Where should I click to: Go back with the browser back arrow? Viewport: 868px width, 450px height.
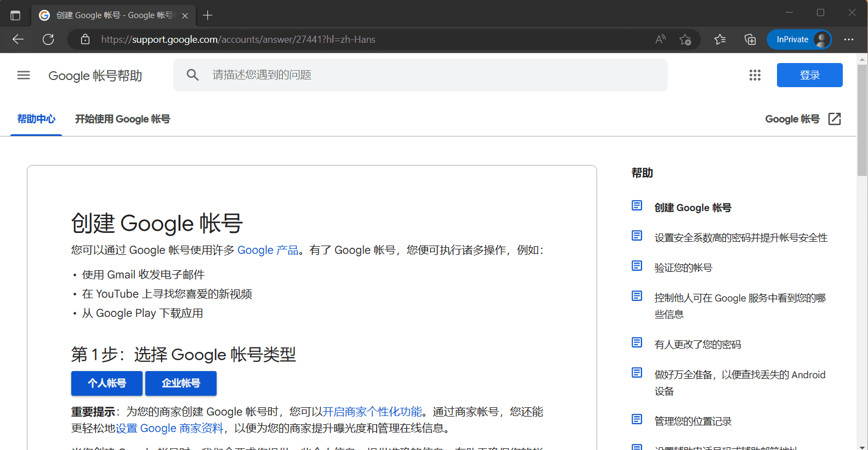click(18, 39)
